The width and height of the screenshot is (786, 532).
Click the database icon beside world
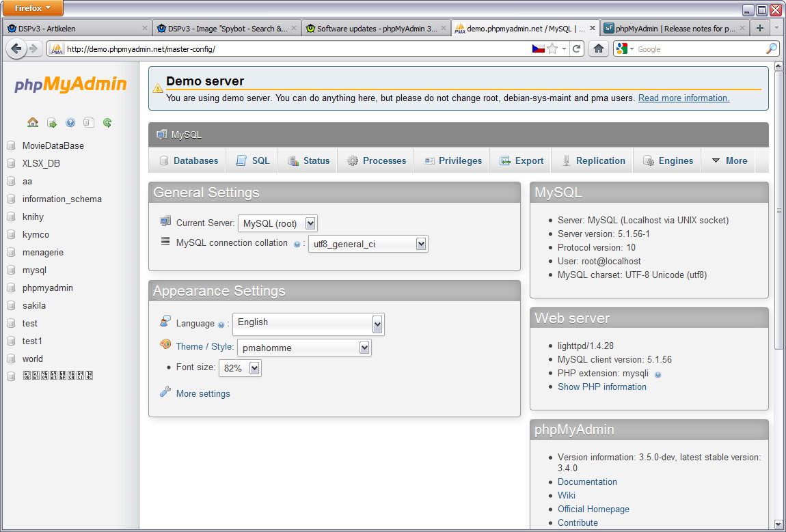[x=11, y=359]
